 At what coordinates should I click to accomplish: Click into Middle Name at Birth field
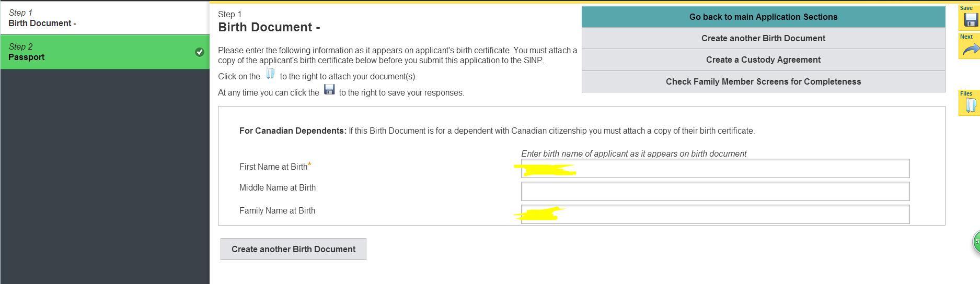pos(715,192)
